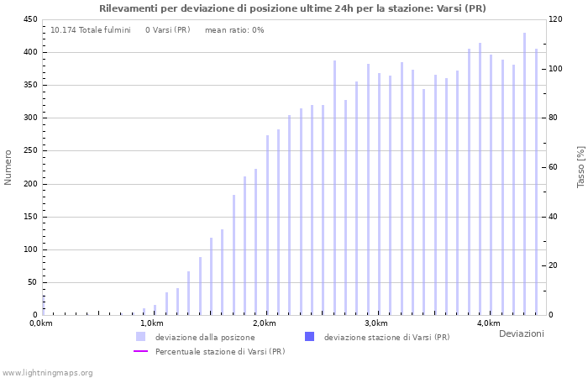Image resolution: width=588 pixels, height=378 pixels.
Task: Click the 'Percentuale stazione di Varsi (PR)' legend text
Action: tap(220, 352)
